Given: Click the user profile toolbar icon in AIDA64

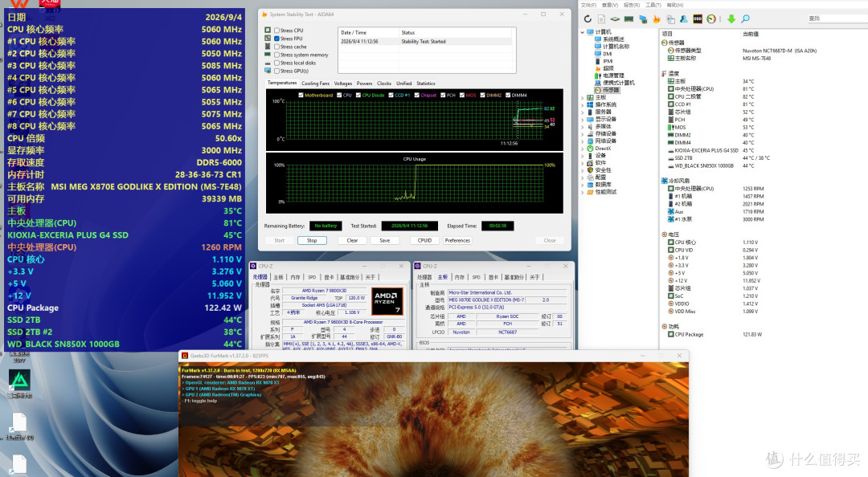Looking at the screenshot, I should [684, 18].
